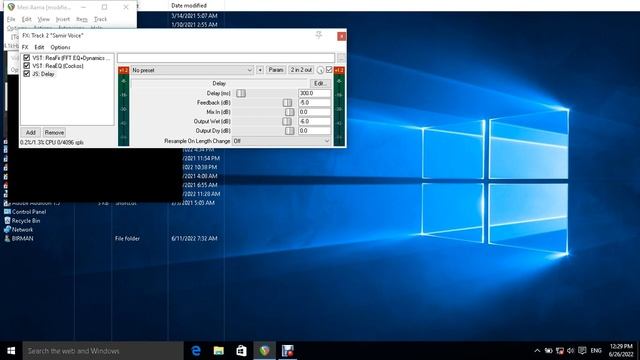The image size is (640, 360).
Task: Open Microsoft Store from taskbar
Action: (x=241, y=351)
